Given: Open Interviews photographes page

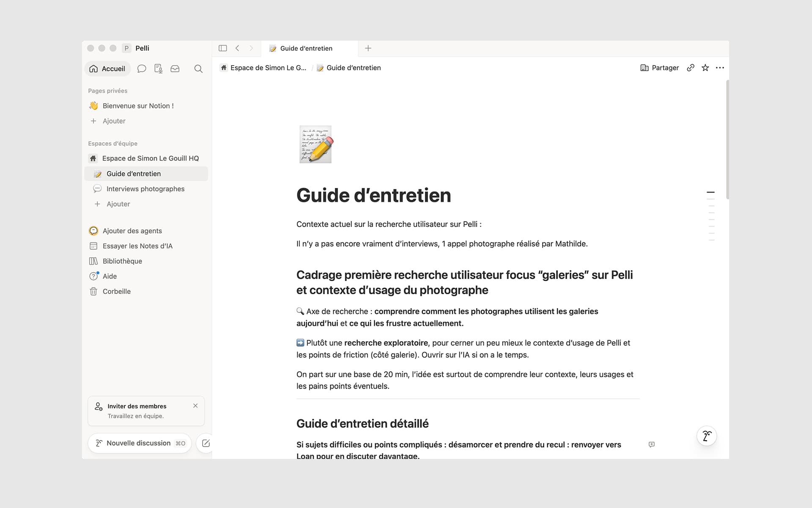Looking at the screenshot, I should pos(146,189).
